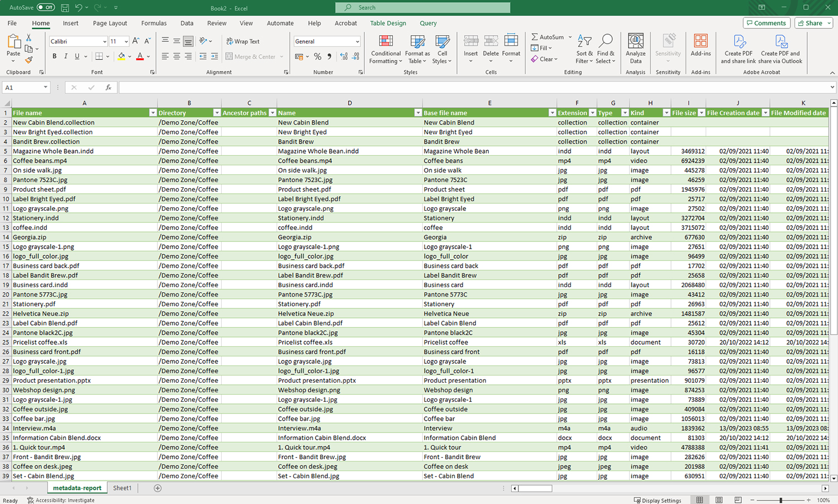Viewport: 838px width, 504px height.
Task: Switch to Page Layout view icon
Action: [x=718, y=500]
